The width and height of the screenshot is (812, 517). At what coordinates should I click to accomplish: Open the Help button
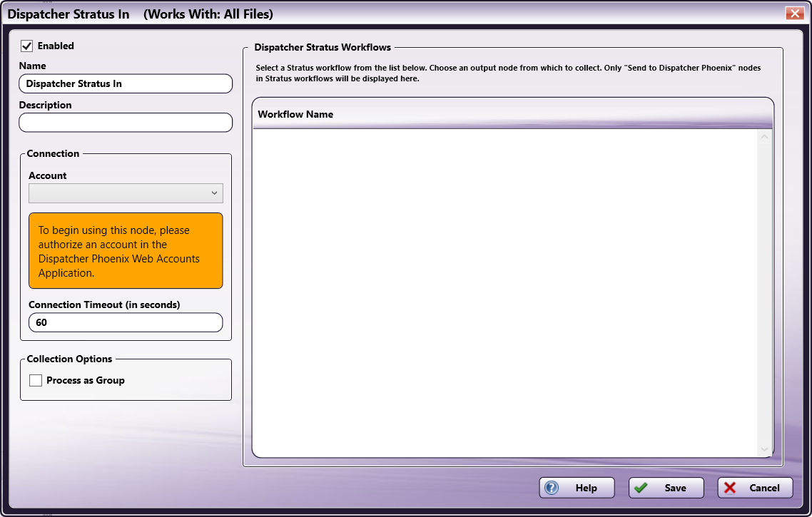577,488
